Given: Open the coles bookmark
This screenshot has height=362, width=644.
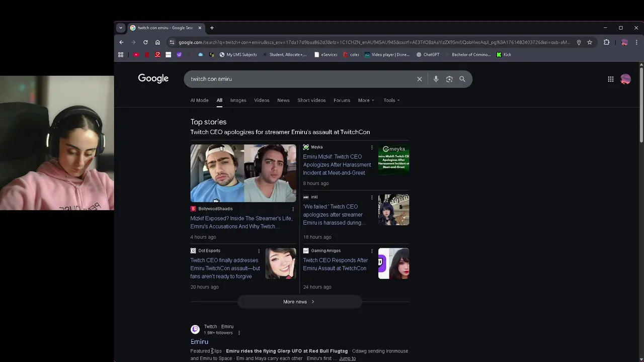Looking at the screenshot, I should pos(351,54).
